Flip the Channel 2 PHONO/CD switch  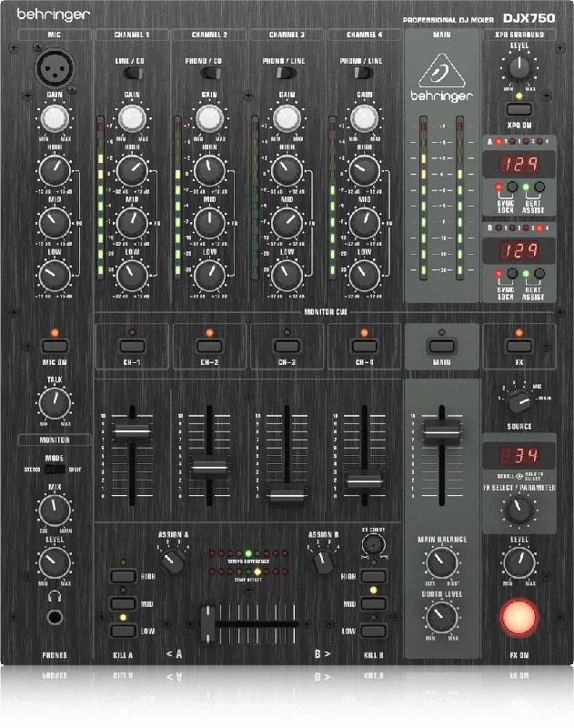pos(211,73)
